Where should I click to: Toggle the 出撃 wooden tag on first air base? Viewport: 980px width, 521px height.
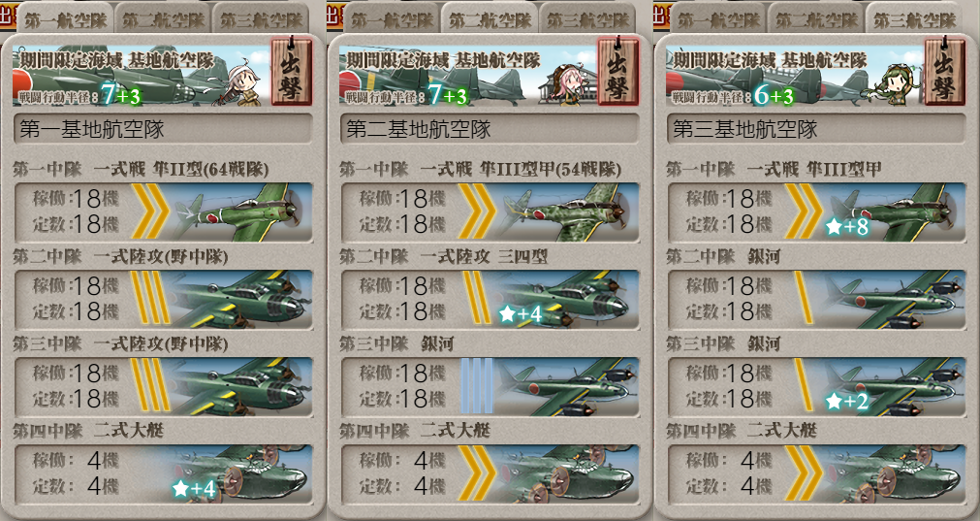291,72
